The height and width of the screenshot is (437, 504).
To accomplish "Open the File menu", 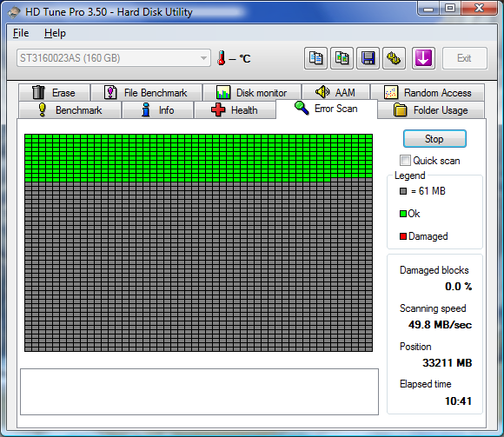I will (x=21, y=33).
